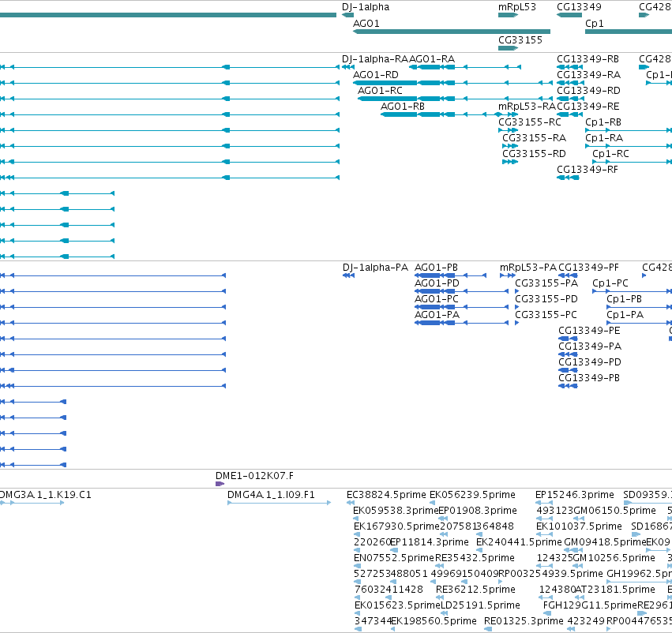Screen dimensions: 672x633
Task: Click the AT23181.5prime EST label
Action: pos(615,590)
